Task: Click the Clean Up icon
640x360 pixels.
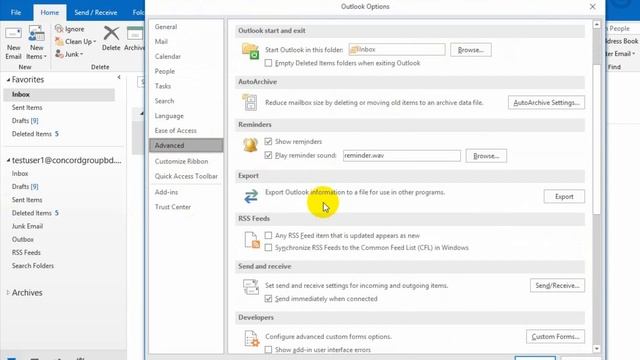Action: [x=59, y=42]
